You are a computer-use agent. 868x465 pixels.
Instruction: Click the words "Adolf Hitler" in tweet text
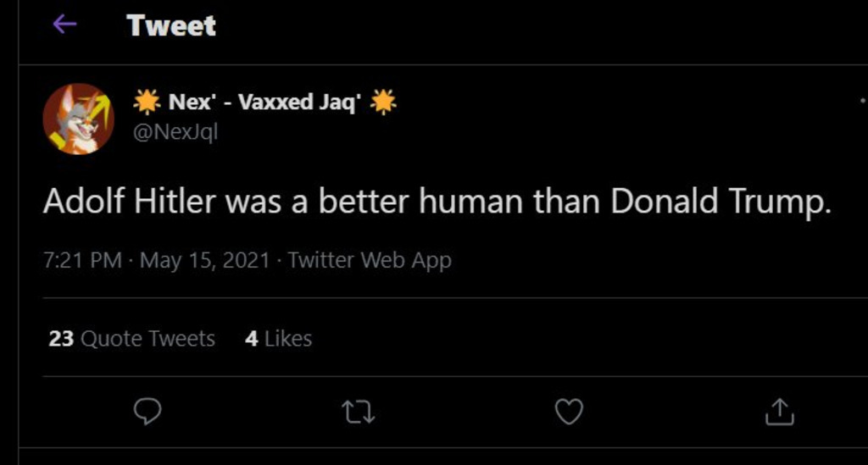[x=130, y=202]
